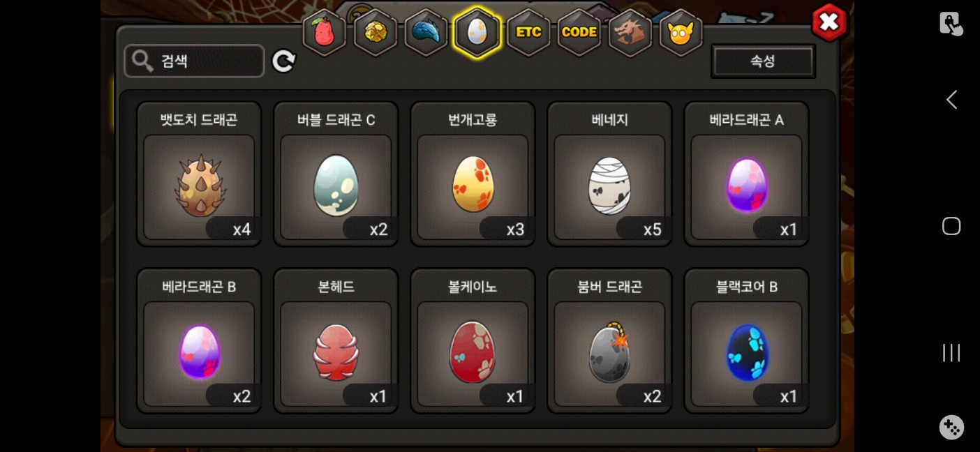Select the red 본헤드 egg

tap(336, 340)
